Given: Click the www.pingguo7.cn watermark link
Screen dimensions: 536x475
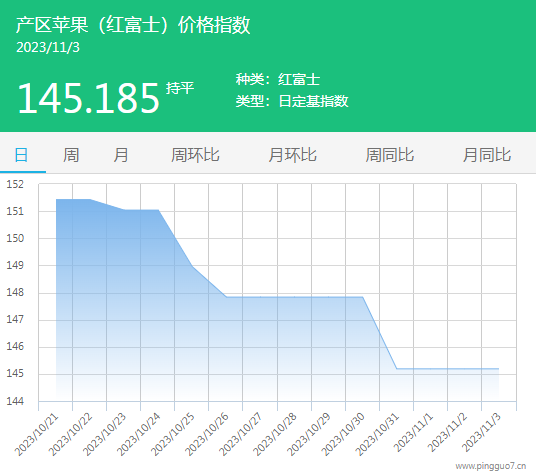Looking at the screenshot, I should point(491,466).
